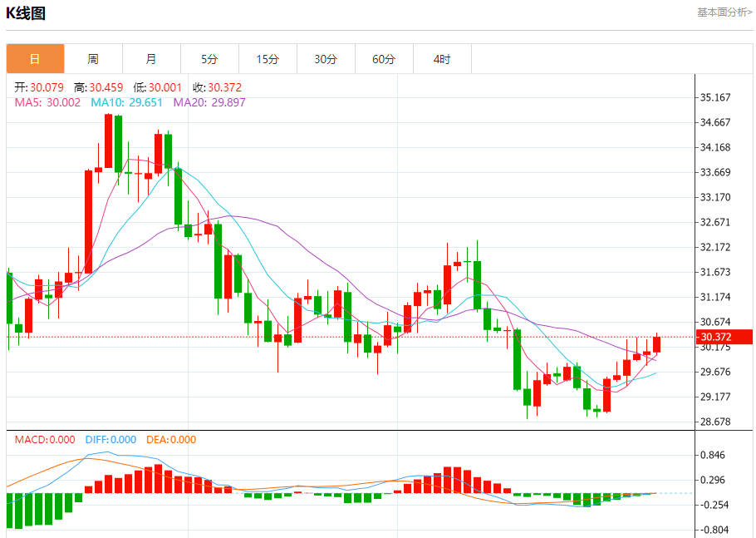Click the MACD value label
Screen dimensions: 756x538
[x=45, y=440]
